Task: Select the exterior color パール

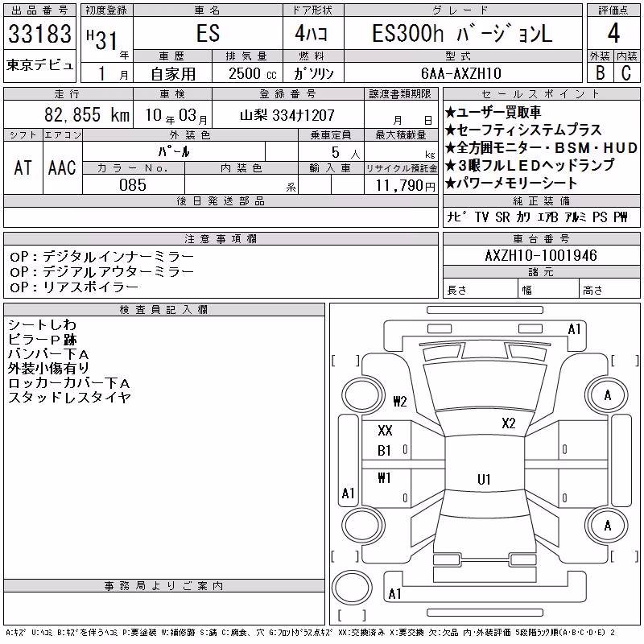Action: (174, 151)
